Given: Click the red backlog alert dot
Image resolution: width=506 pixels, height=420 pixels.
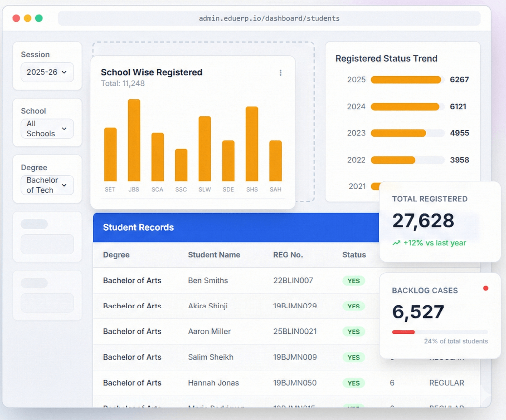Looking at the screenshot, I should (486, 288).
